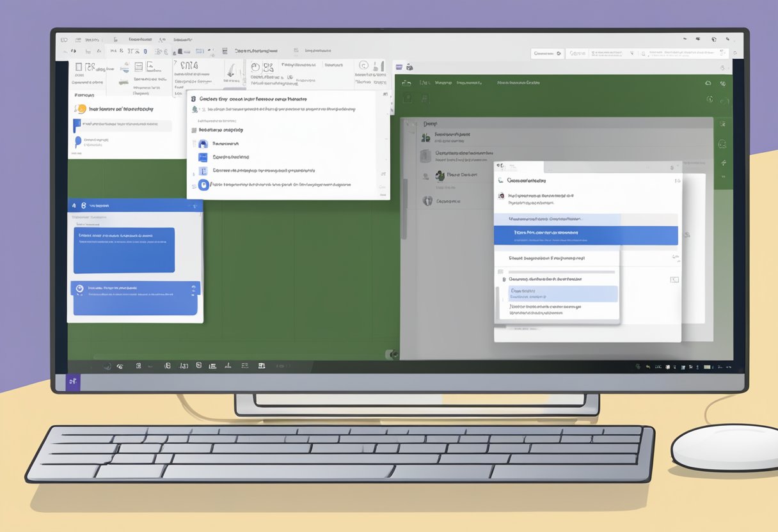Viewport: 778px width, 532px height.
Task: Open the green people icon beside the first gray list entry
Action: (425, 137)
